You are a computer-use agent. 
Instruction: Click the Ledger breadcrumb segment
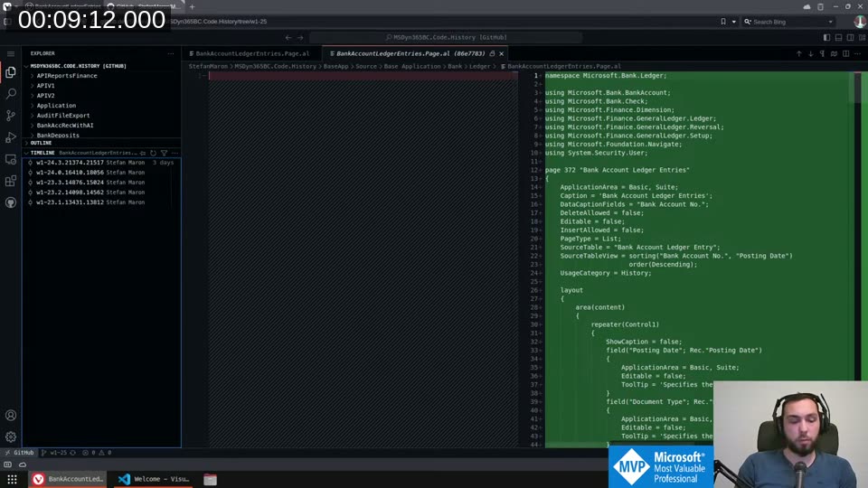coord(479,66)
